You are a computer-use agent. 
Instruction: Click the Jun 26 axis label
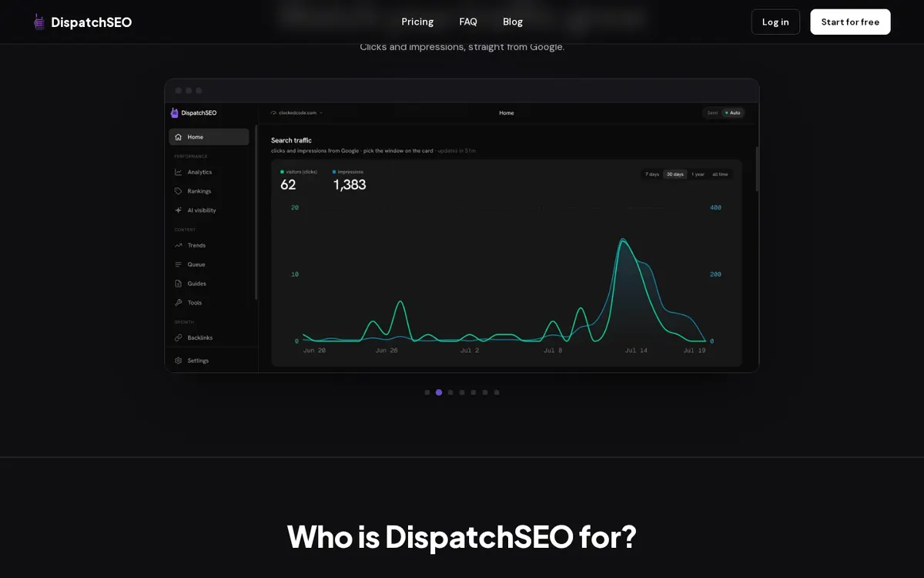pyautogui.click(x=387, y=351)
